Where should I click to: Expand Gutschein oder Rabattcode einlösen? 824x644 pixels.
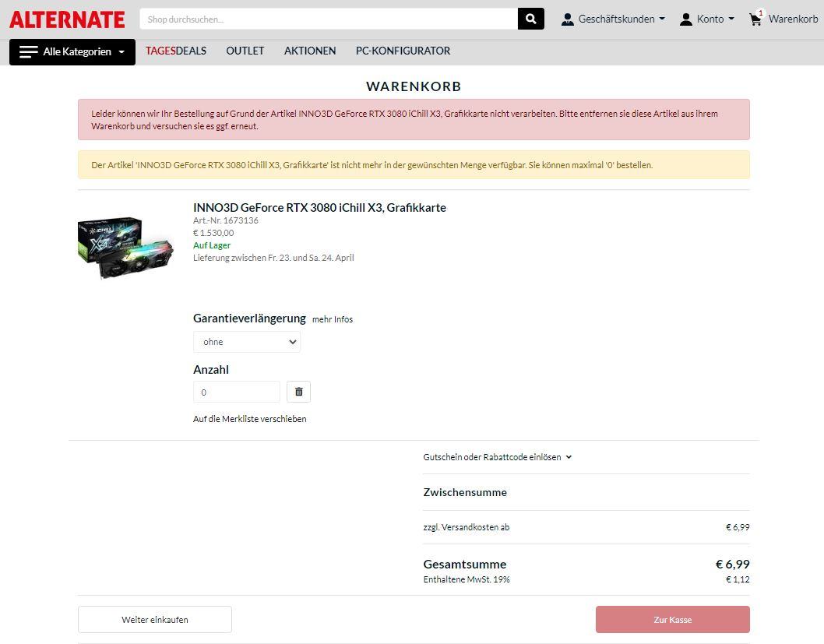point(497,457)
